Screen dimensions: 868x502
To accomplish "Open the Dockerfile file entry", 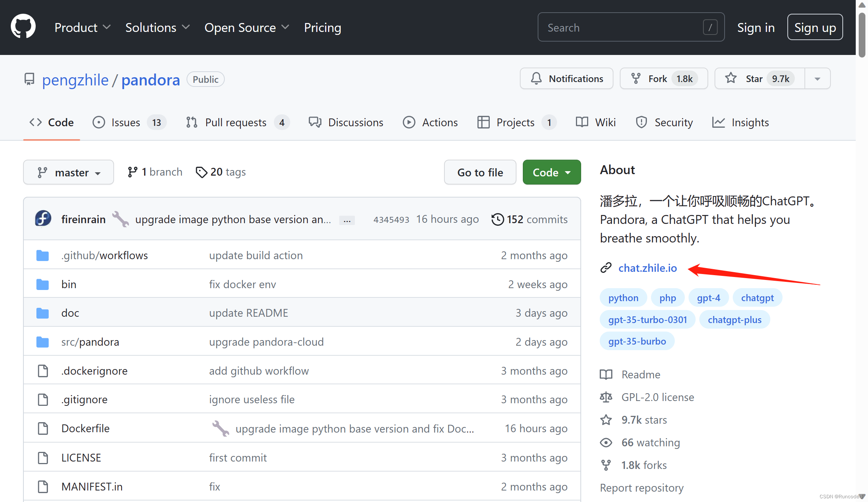I will point(85,428).
